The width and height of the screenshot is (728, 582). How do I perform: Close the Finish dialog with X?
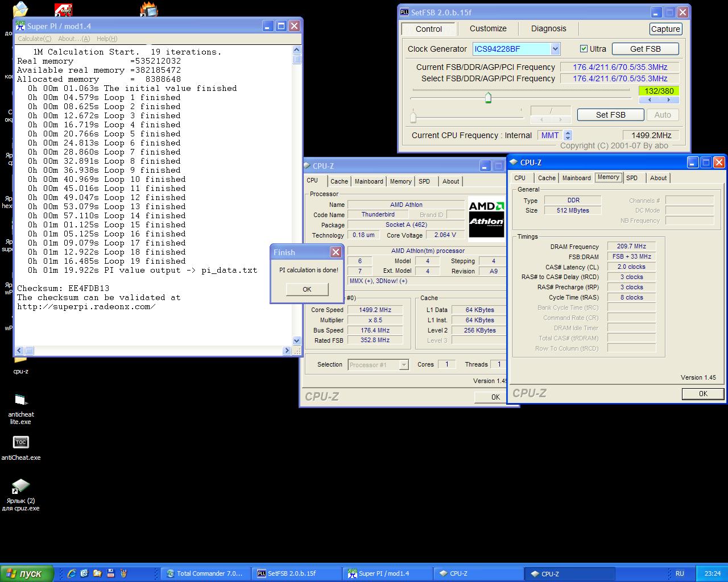[336, 252]
